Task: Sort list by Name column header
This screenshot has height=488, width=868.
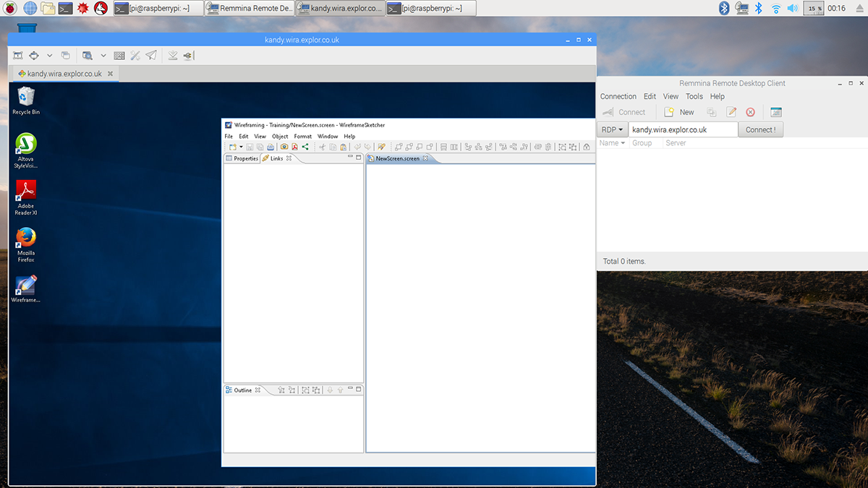Action: (x=612, y=143)
